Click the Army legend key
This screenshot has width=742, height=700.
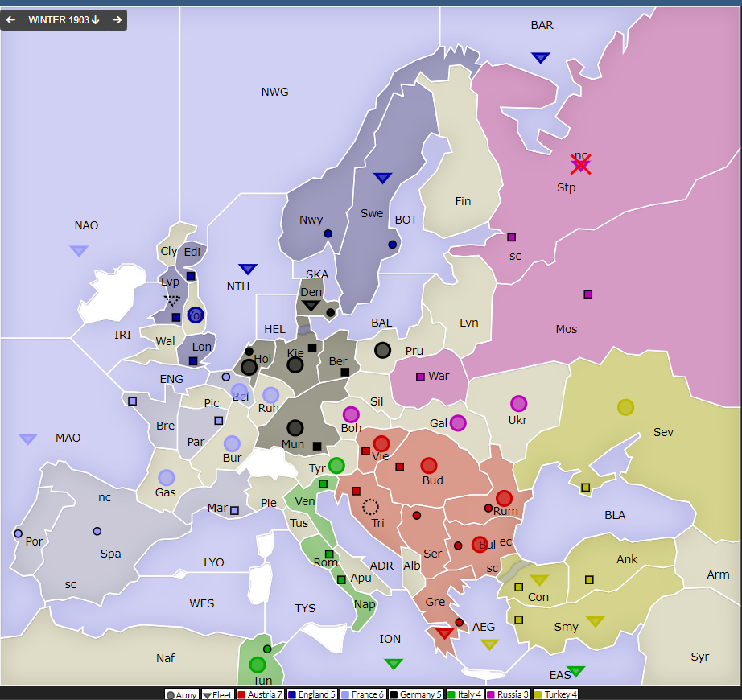point(181,694)
